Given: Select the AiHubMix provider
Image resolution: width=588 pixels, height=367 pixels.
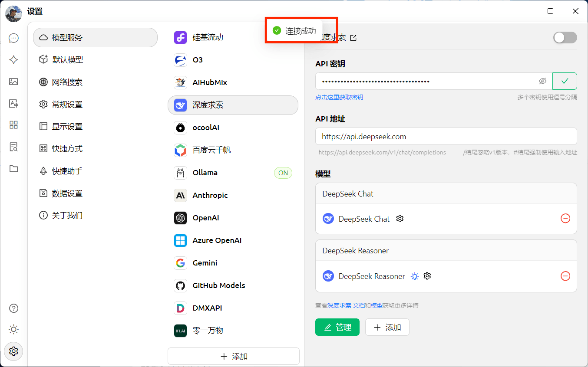Looking at the screenshot, I should pyautogui.click(x=233, y=82).
